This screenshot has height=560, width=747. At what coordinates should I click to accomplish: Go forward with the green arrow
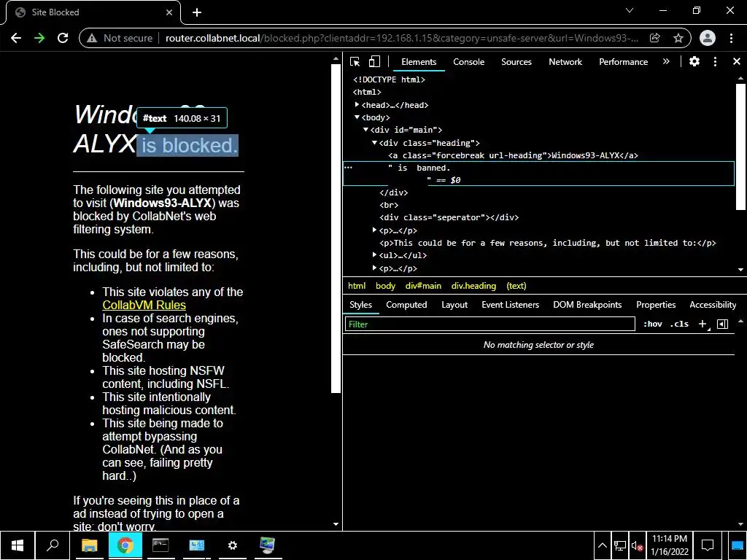(x=39, y=38)
